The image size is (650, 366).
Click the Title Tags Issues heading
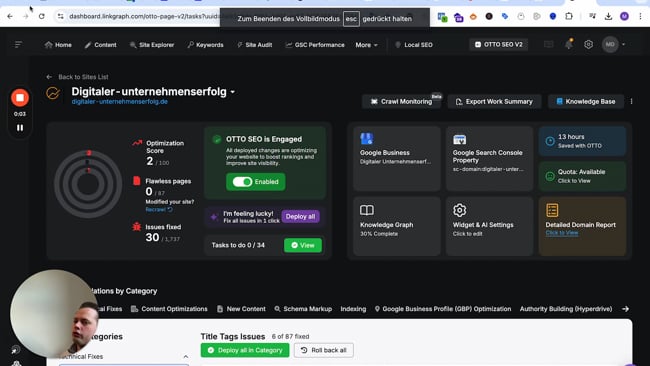233,337
